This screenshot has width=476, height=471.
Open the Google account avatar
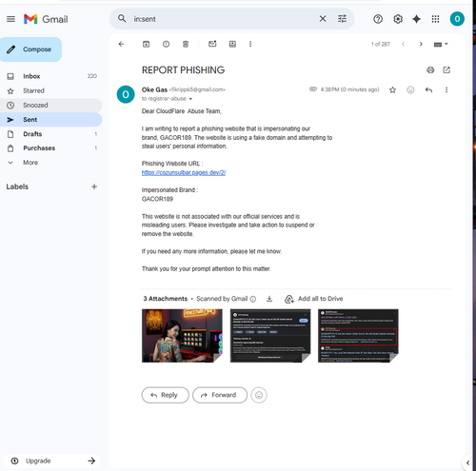click(x=457, y=19)
